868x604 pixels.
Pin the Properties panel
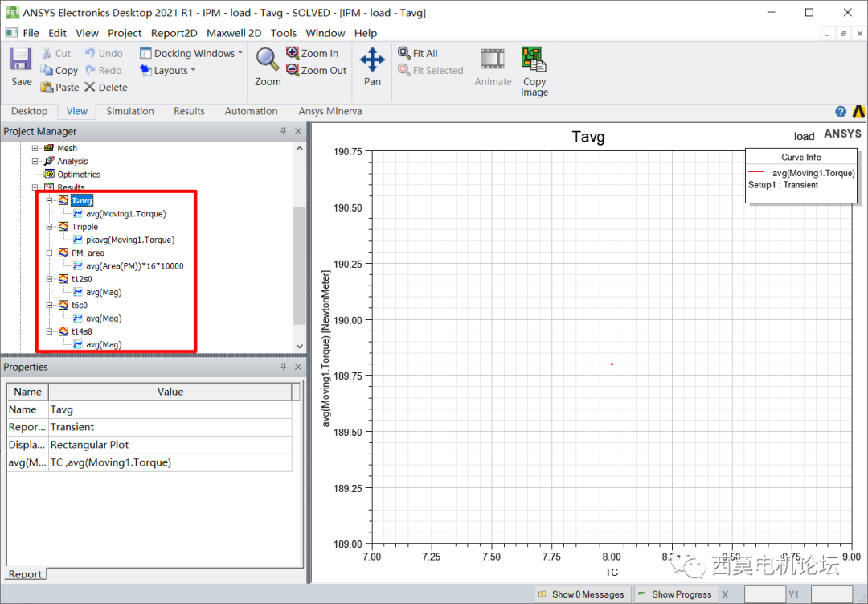tap(285, 367)
